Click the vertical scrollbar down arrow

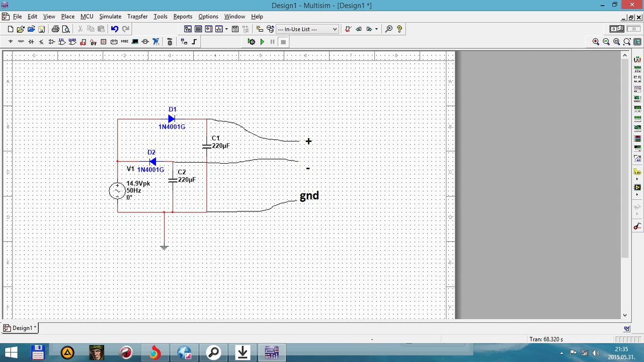tap(625, 315)
